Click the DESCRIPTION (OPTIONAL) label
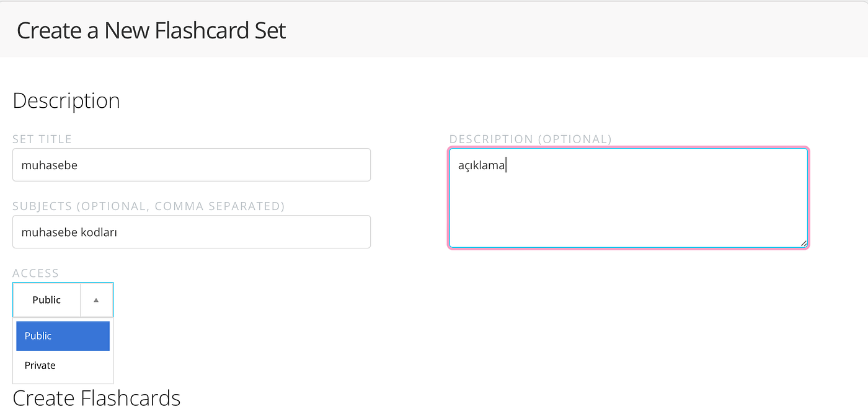 click(x=531, y=139)
